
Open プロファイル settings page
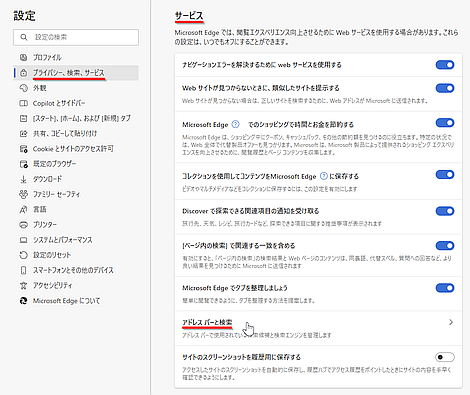coord(76,57)
